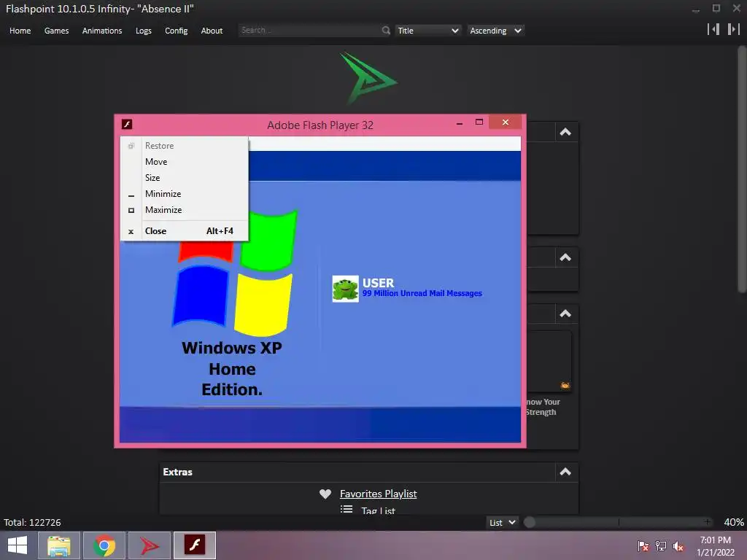The image size is (747, 560).
Task: Open the Windows Start button
Action: tap(18, 545)
